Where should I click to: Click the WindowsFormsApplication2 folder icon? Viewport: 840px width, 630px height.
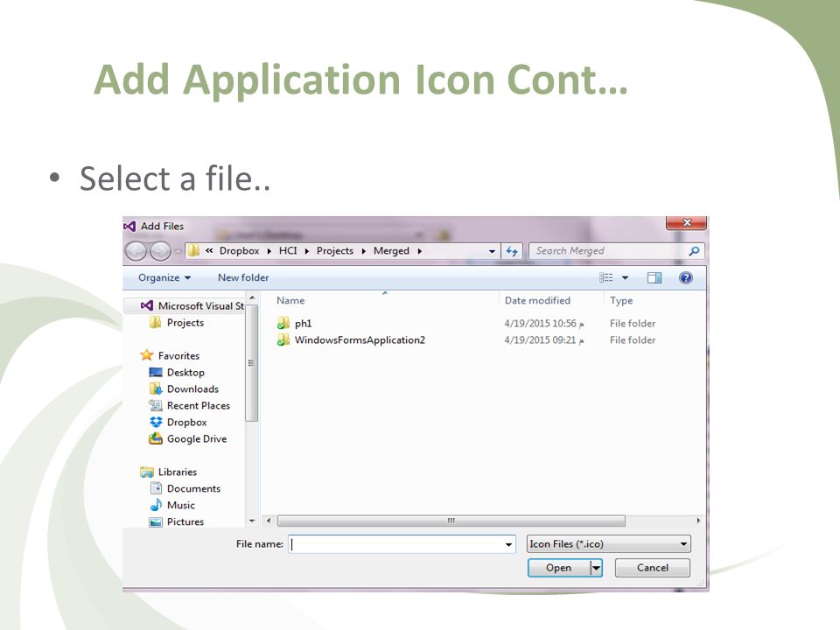point(283,339)
